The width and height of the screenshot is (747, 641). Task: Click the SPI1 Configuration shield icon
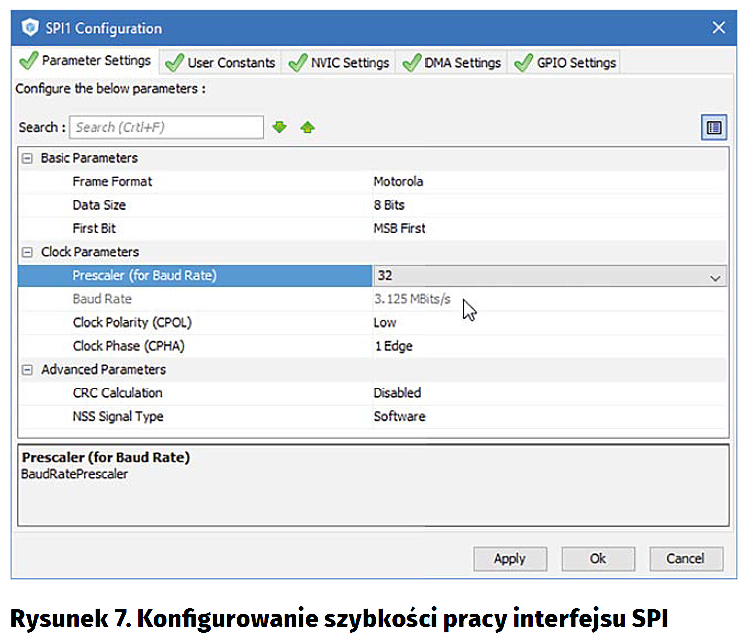[x=31, y=28]
